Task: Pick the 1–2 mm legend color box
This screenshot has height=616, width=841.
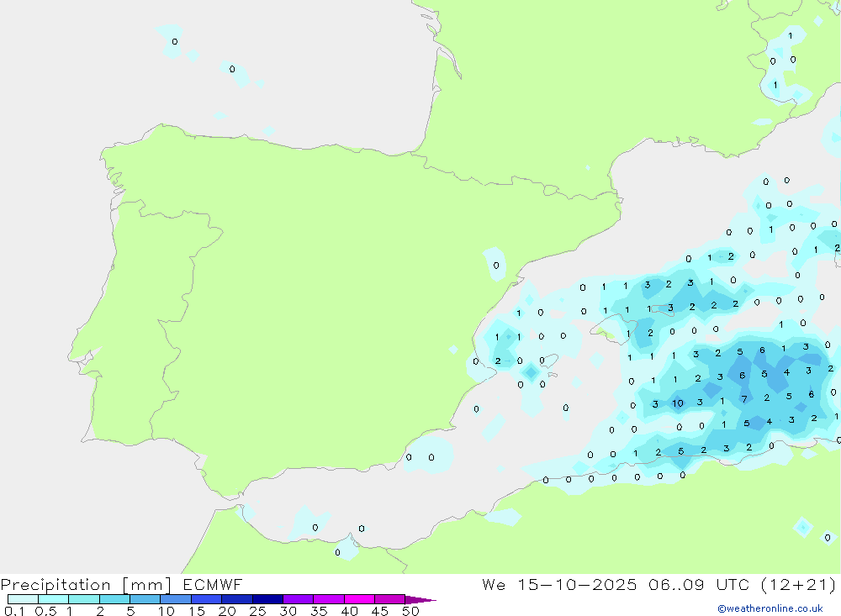Action: pyautogui.click(x=83, y=599)
